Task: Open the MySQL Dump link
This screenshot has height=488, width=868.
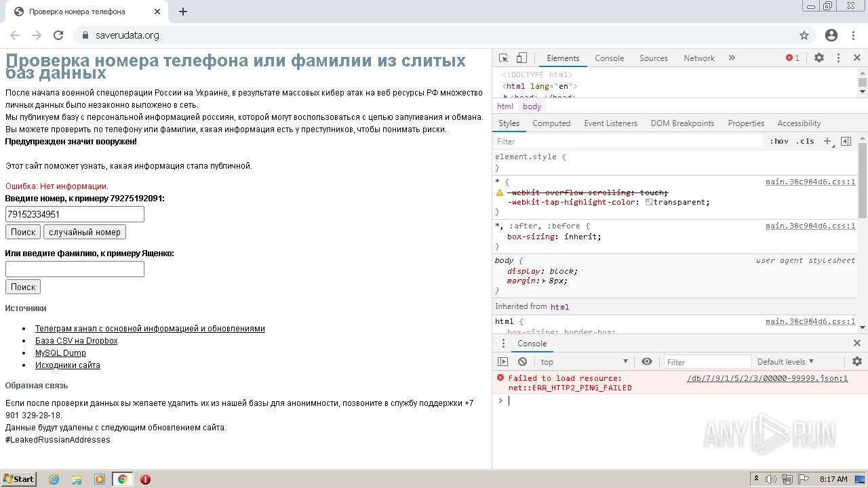Action: [x=60, y=353]
